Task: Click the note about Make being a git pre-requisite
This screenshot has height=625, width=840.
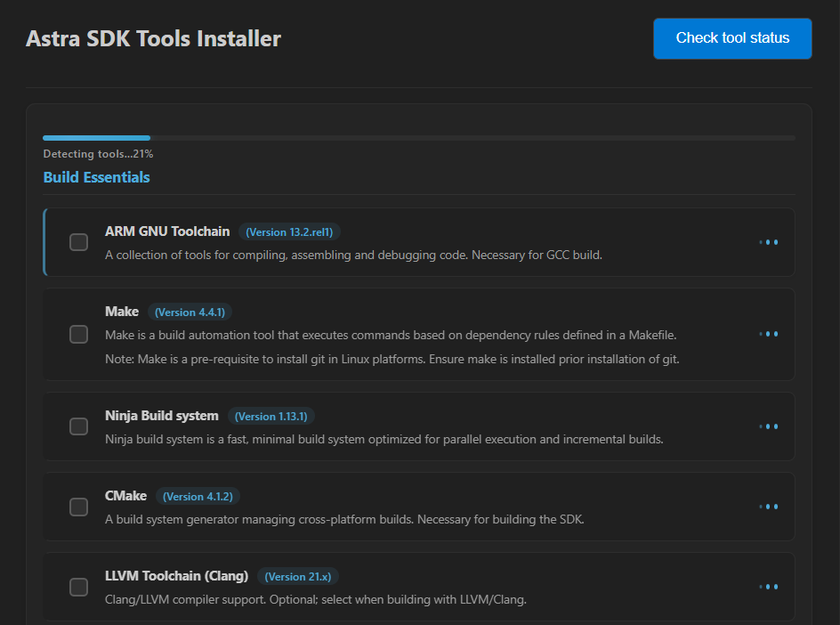Action: coord(392,359)
